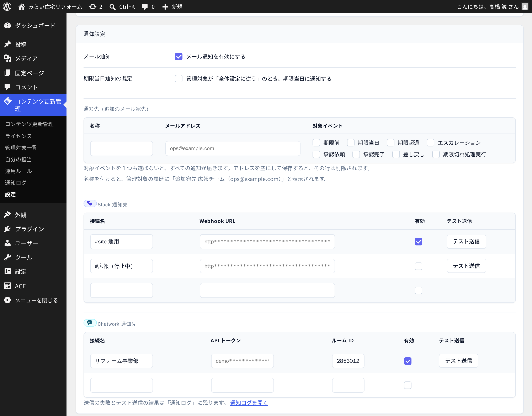Send test for リフォーム事業部 Chatwork row

pyautogui.click(x=458, y=361)
